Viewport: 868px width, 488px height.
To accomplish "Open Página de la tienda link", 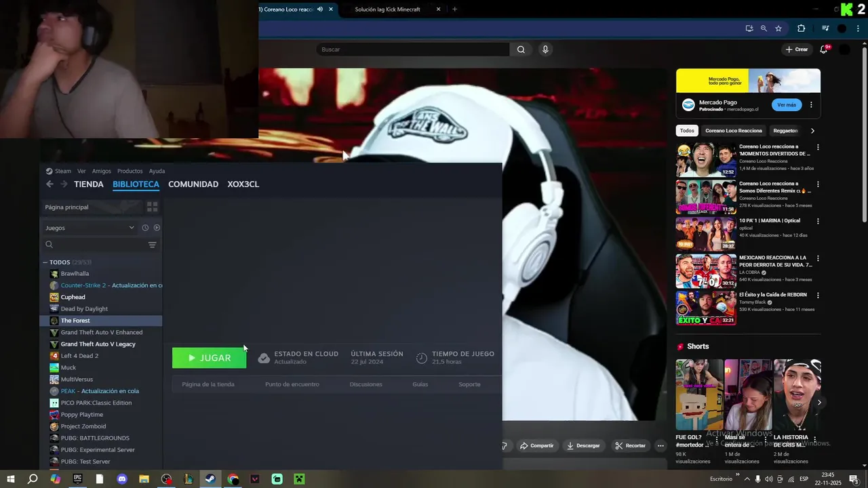I will (x=208, y=384).
